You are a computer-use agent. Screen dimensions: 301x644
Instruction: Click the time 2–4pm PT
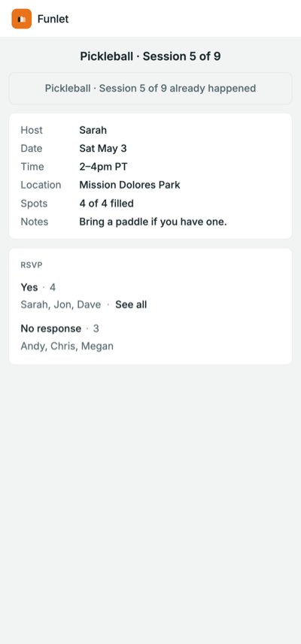[x=103, y=167]
